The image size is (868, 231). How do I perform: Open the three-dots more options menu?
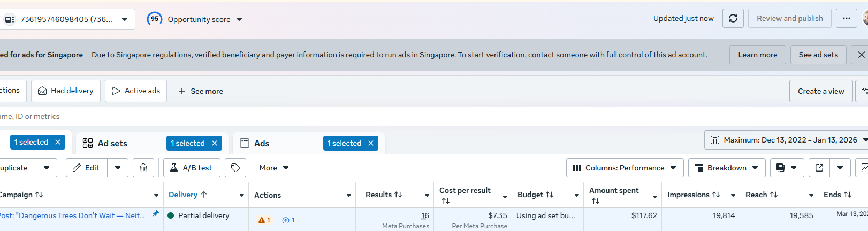[846, 18]
